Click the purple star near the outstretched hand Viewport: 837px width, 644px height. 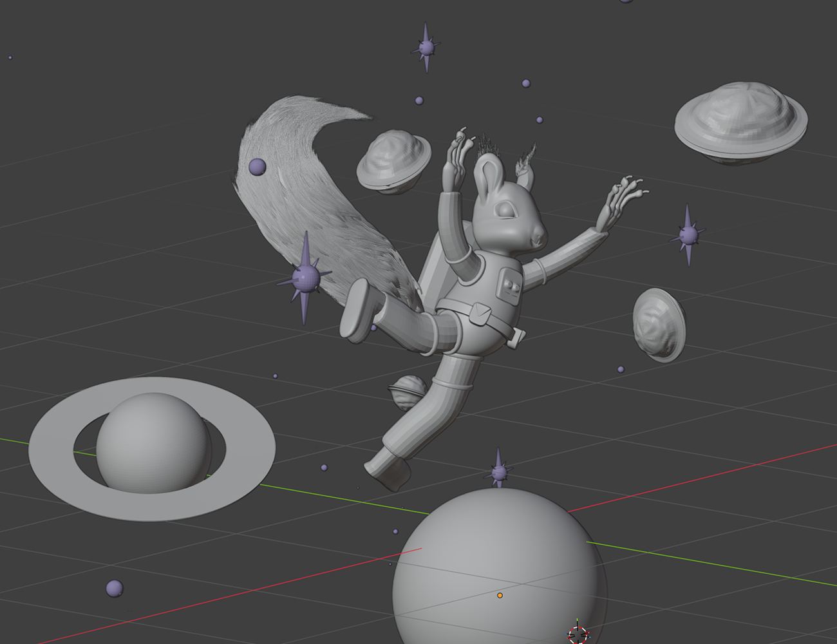688,235
